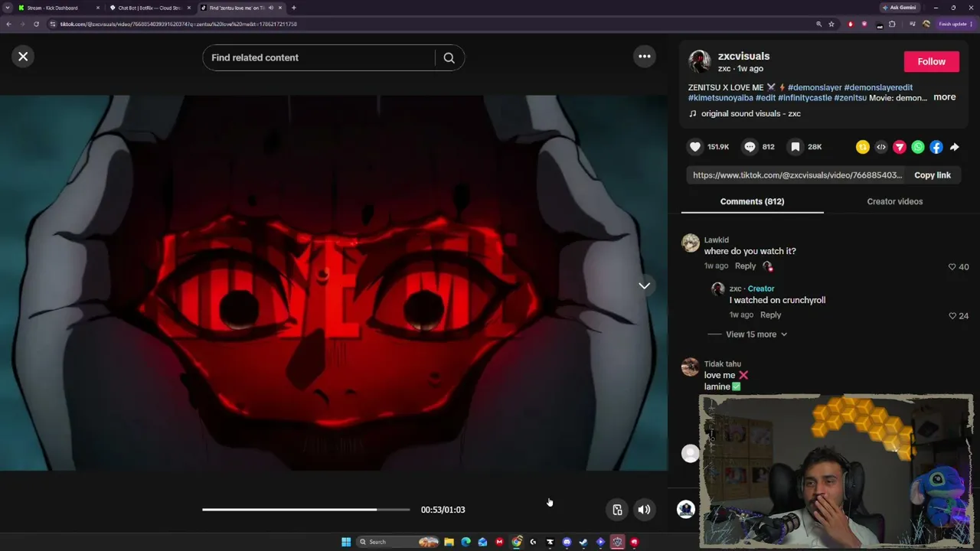Go to the next video with the down chevron

(x=645, y=285)
